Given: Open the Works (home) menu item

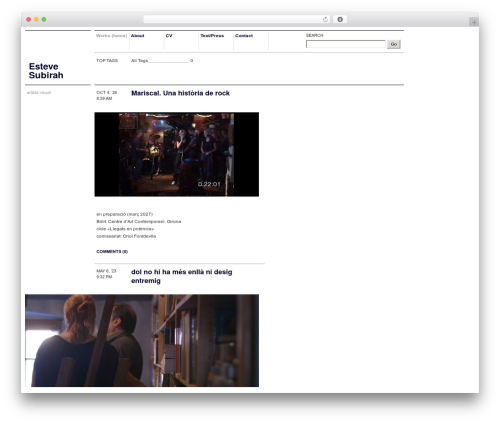Looking at the screenshot, I should point(111,36).
